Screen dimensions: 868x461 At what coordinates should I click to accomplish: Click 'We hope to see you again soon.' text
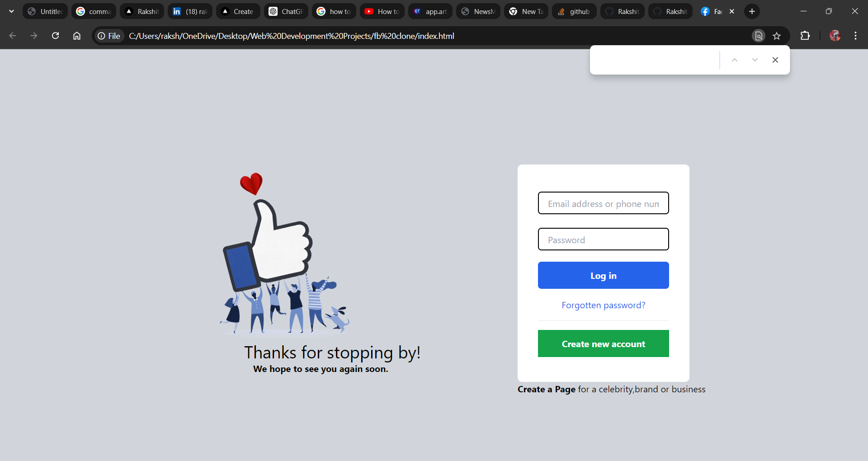click(321, 369)
